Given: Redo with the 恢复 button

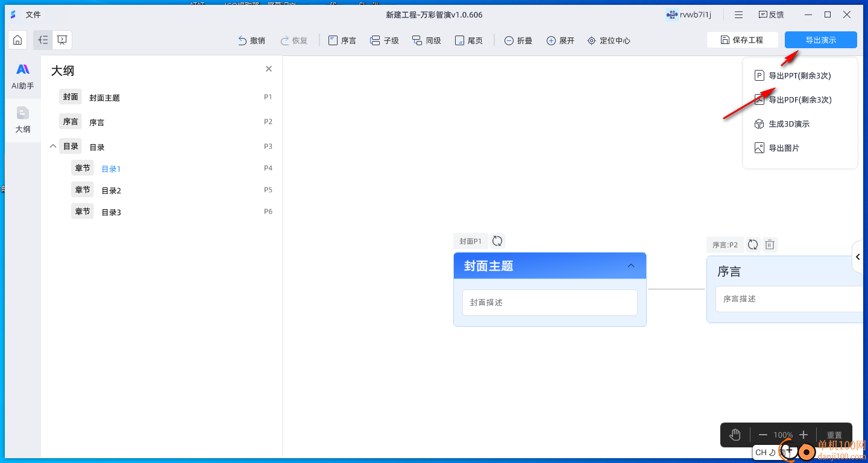Looking at the screenshot, I should coord(294,40).
